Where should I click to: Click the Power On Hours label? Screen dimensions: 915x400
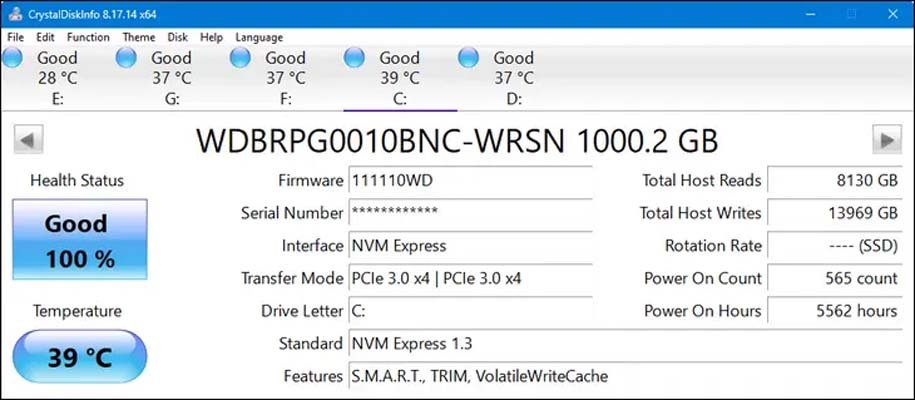click(703, 311)
